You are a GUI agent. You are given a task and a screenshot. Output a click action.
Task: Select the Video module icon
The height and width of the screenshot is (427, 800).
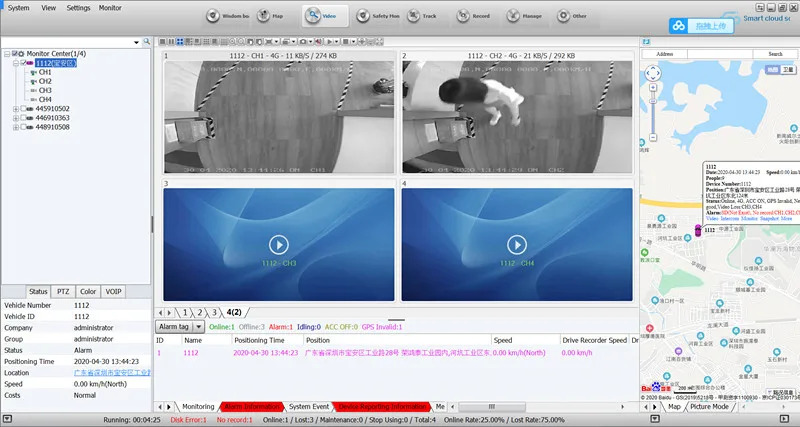point(313,16)
